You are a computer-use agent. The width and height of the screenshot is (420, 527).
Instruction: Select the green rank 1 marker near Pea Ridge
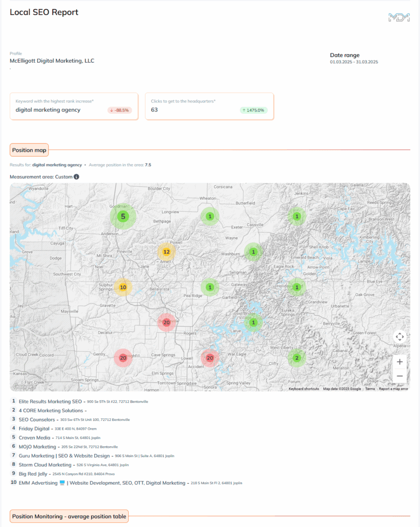click(210, 287)
